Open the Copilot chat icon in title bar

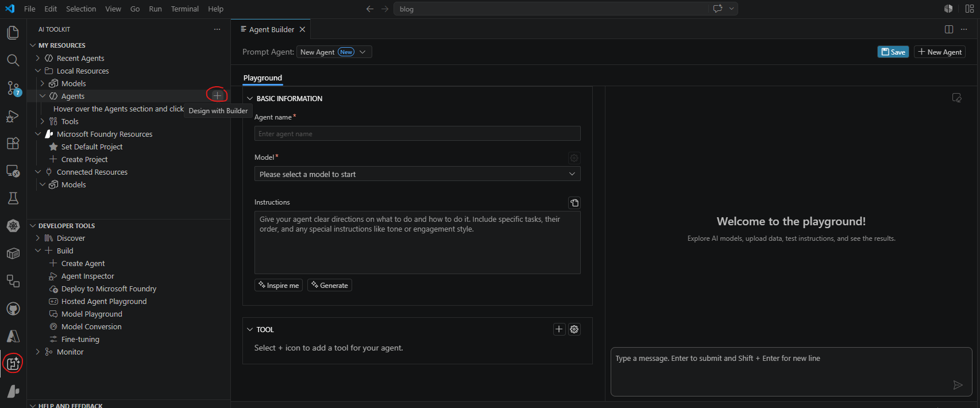pos(717,9)
